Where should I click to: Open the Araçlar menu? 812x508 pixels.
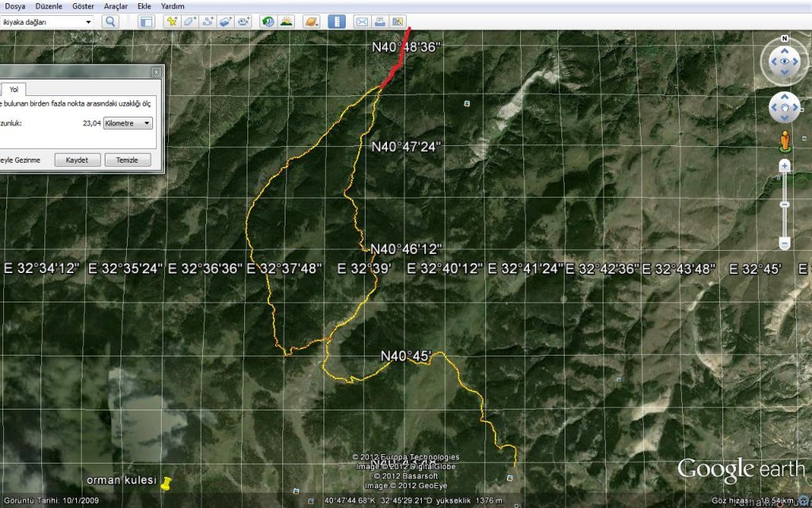tap(116, 6)
